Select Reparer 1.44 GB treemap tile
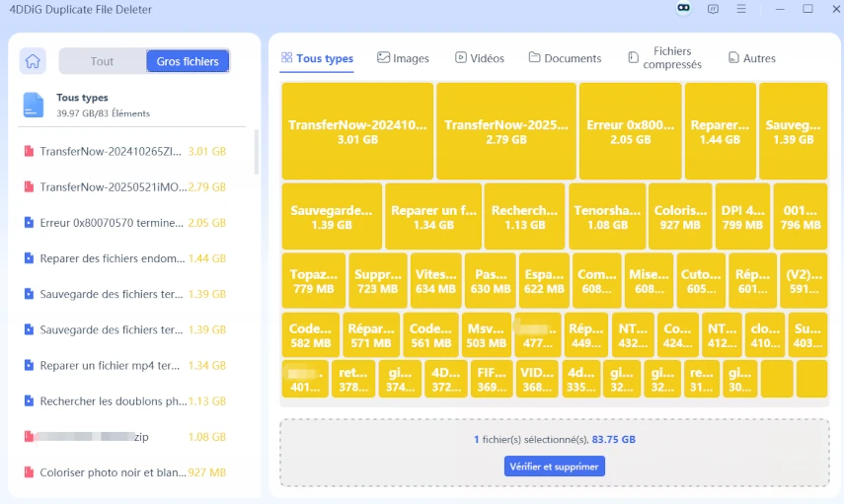This screenshot has height=504, width=844. 721,131
